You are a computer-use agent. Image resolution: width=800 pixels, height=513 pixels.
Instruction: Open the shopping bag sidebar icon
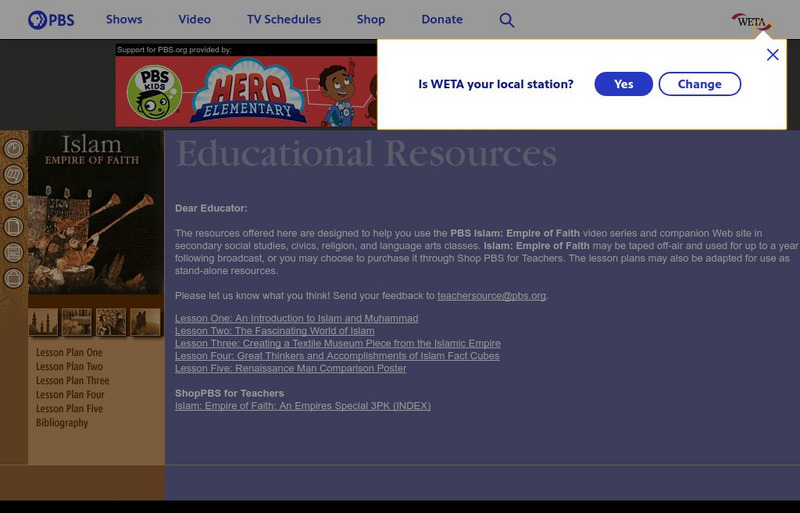click(x=14, y=278)
